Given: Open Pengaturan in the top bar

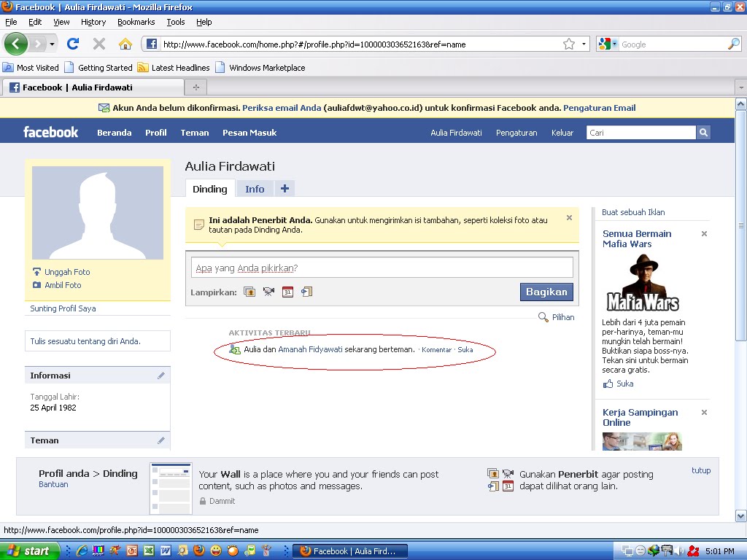Looking at the screenshot, I should click(x=516, y=133).
